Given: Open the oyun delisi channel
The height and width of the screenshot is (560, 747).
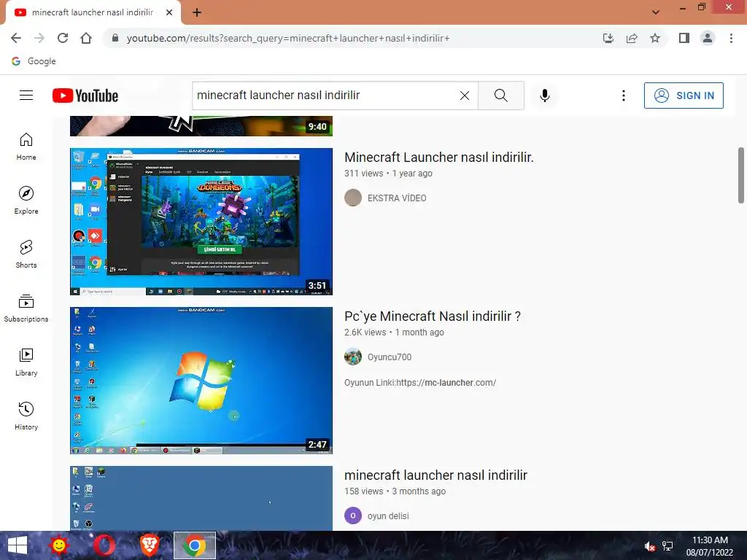Looking at the screenshot, I should [x=388, y=516].
